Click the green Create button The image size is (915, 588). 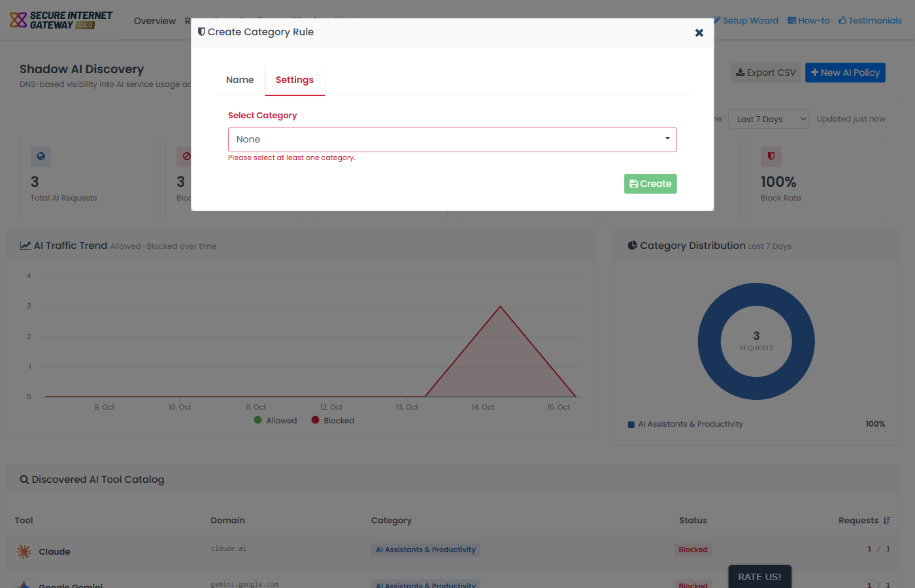click(650, 184)
